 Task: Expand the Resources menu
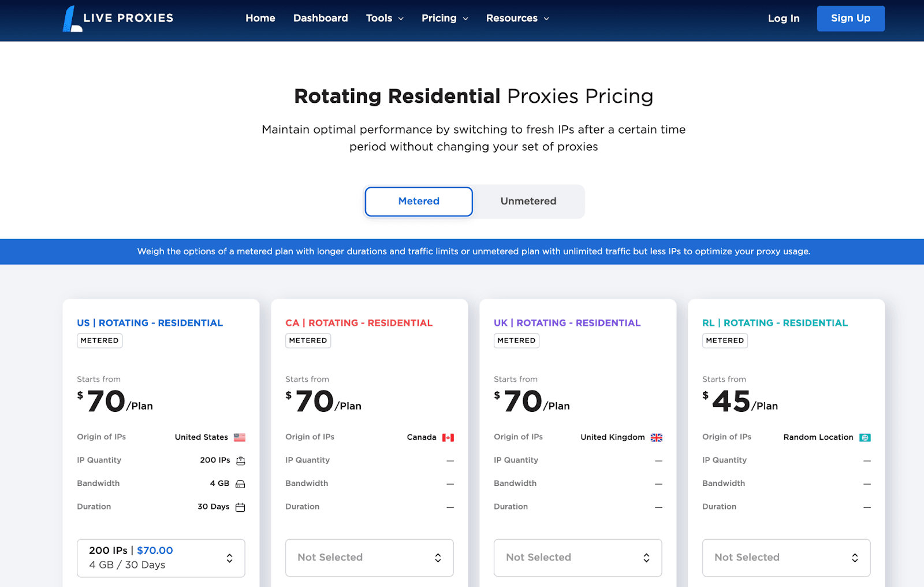click(517, 18)
